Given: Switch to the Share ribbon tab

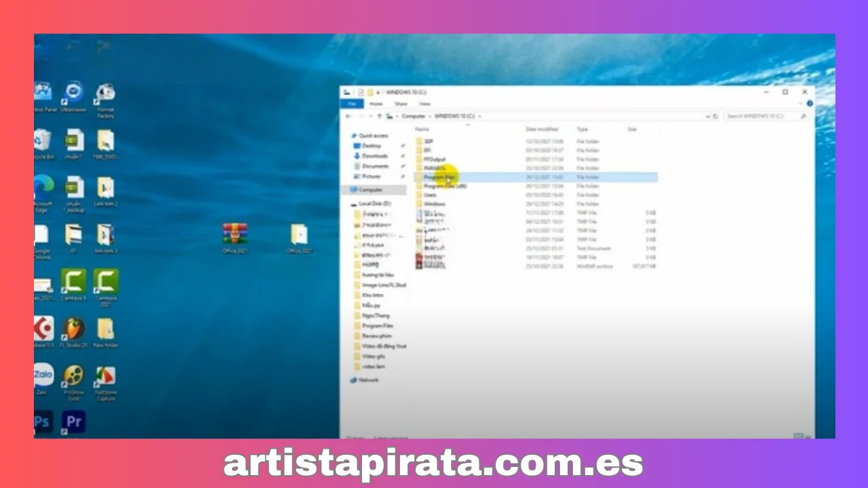Looking at the screenshot, I should pos(401,104).
